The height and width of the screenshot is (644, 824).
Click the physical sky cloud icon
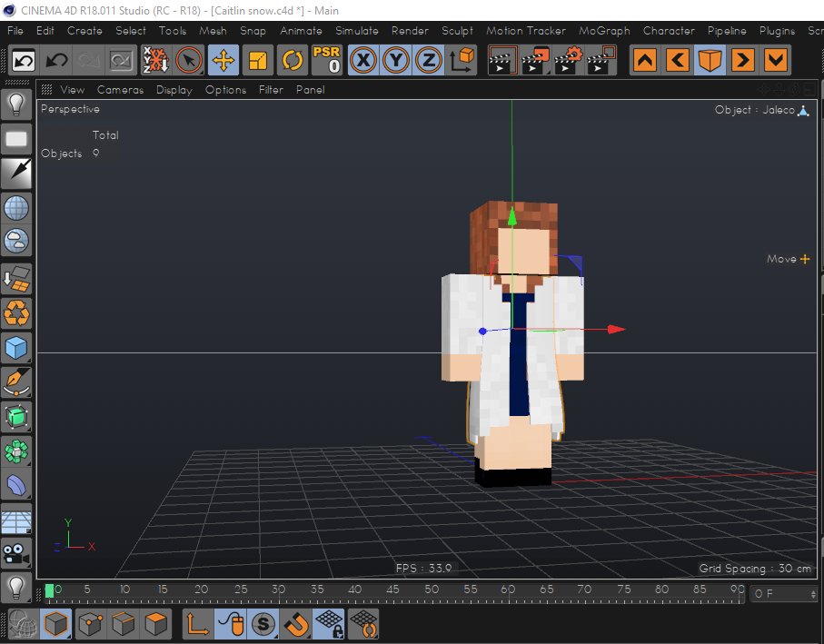tap(16, 241)
